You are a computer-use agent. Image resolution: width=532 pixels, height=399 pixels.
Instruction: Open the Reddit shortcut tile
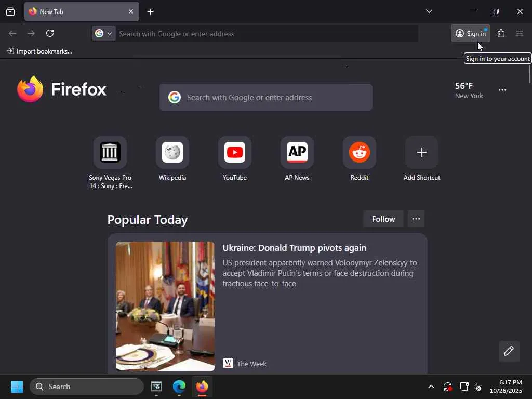[360, 159]
